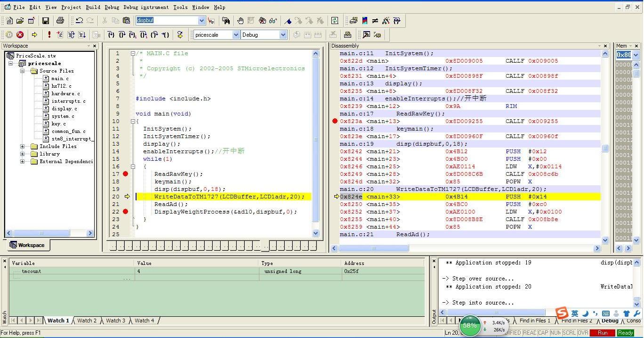Save the current file with floppy icon
Viewport: 644px width, 338px height.
[46, 21]
